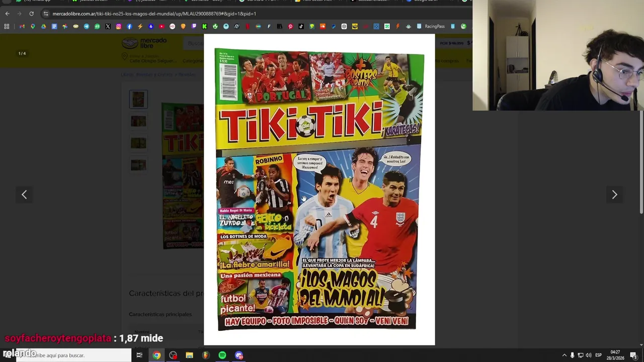Select the second product thumbnail
The image size is (644, 362).
point(138,121)
